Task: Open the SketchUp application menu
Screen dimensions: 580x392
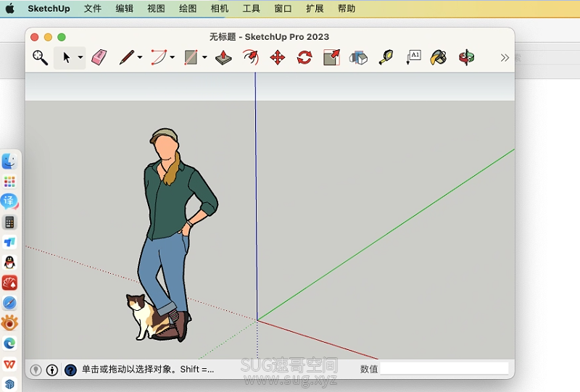Action: pyautogui.click(x=49, y=9)
